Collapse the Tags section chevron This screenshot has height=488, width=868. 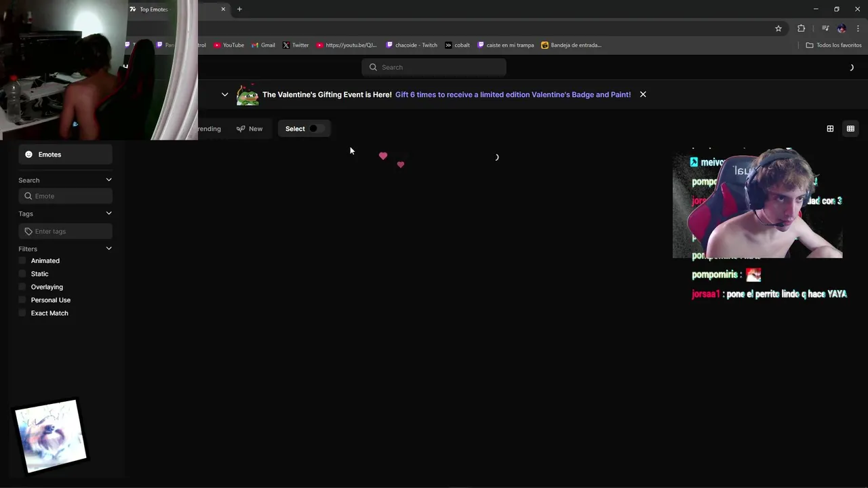(x=108, y=213)
